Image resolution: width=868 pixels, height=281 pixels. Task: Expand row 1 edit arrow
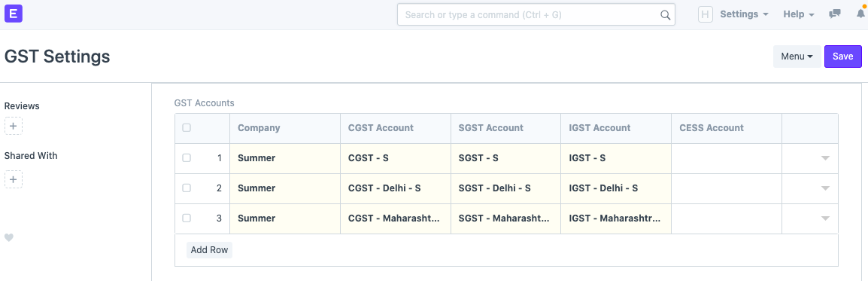coord(825,158)
